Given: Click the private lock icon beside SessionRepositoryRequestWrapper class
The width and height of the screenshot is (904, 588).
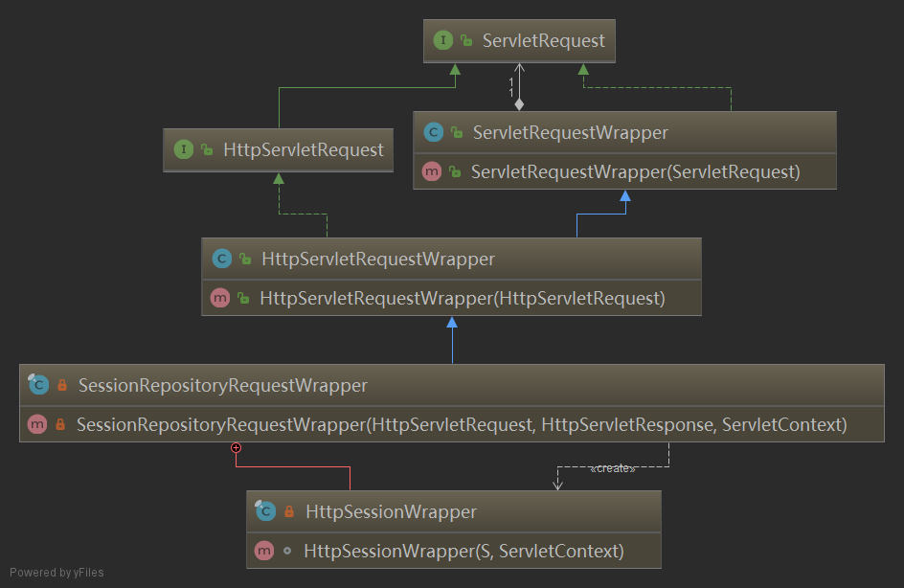Looking at the screenshot, I should click(62, 385).
